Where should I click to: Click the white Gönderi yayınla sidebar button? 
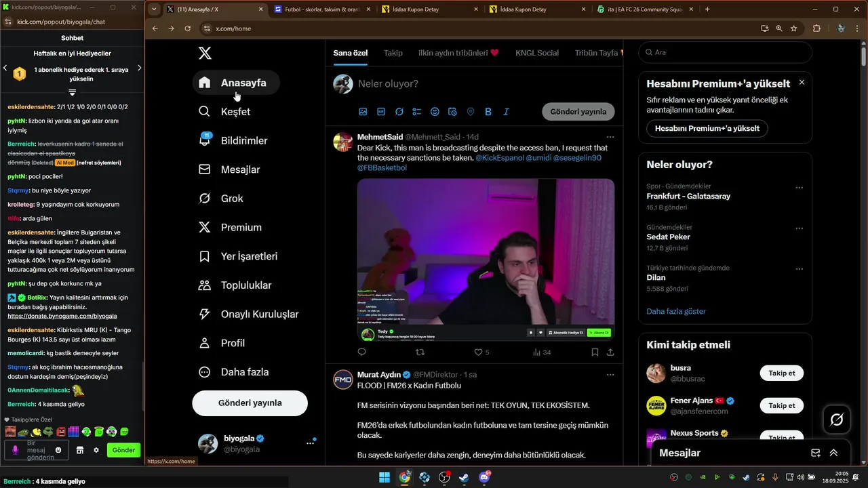click(x=250, y=403)
